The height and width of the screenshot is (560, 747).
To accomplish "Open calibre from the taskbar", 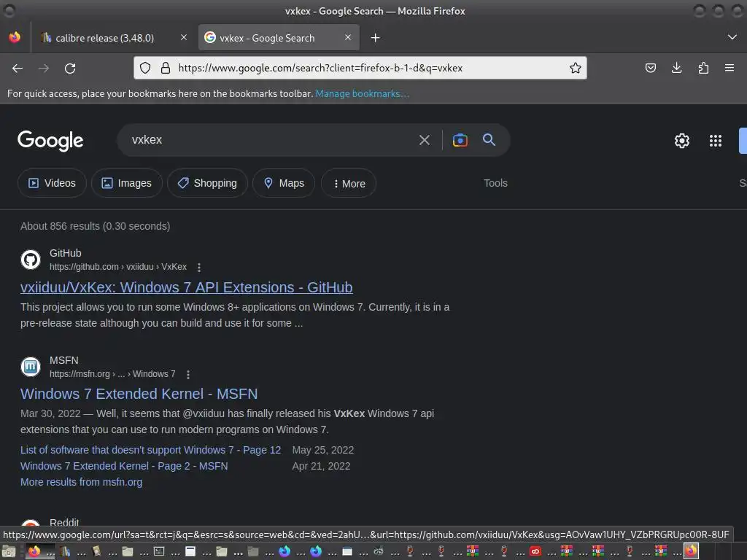I will coord(65,551).
